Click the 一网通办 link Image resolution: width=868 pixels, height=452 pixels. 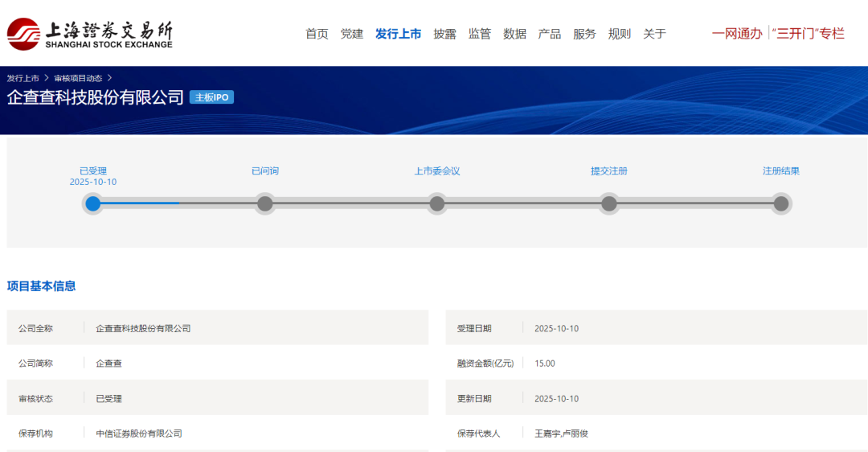coord(736,34)
